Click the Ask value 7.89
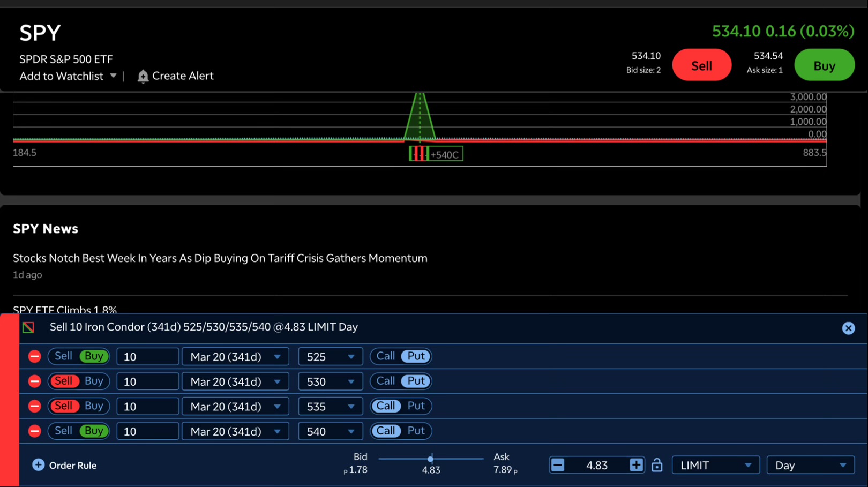Viewport: 868px width, 487px height. click(x=505, y=470)
